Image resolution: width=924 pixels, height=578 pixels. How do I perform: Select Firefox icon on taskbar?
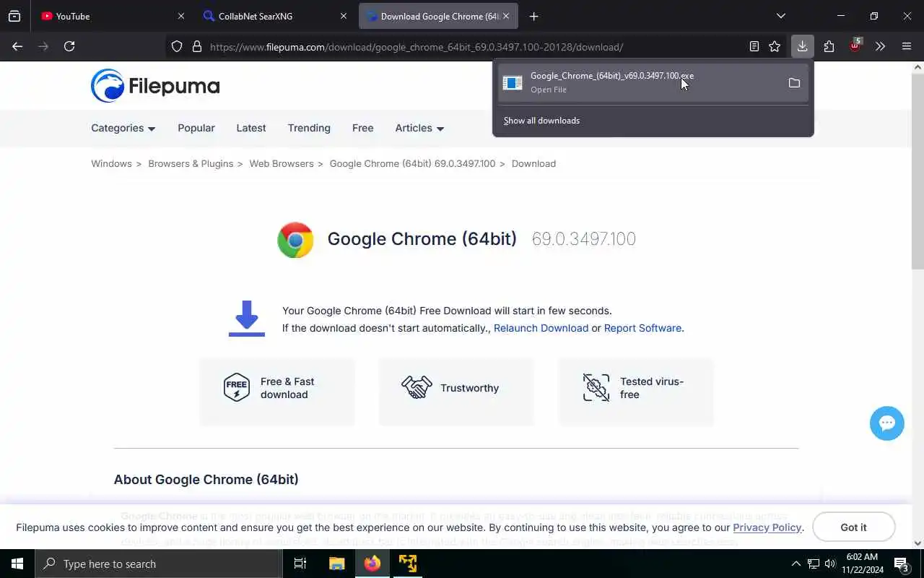pyautogui.click(x=372, y=564)
